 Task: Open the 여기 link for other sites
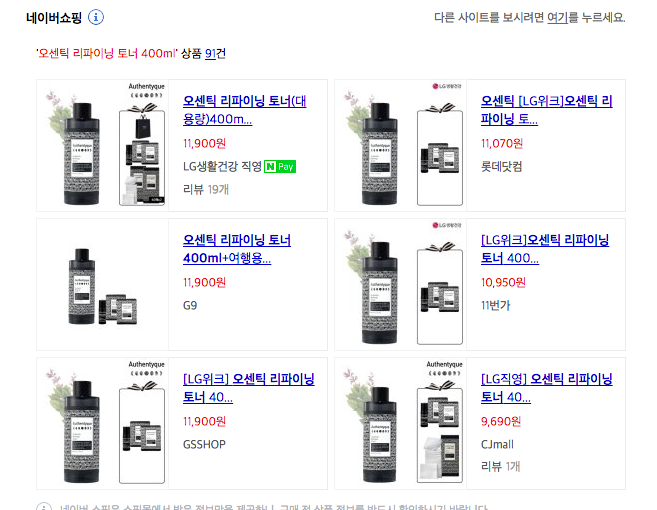(557, 18)
